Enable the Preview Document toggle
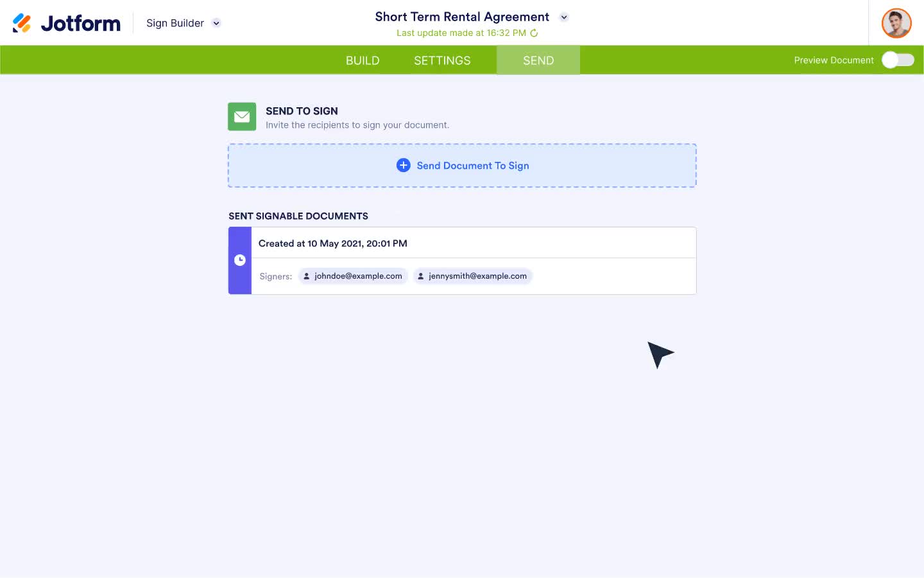Image resolution: width=924 pixels, height=578 pixels. (x=897, y=60)
